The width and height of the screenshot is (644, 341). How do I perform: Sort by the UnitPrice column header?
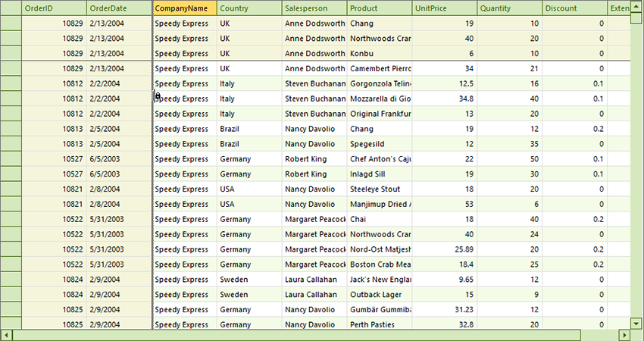click(x=445, y=8)
